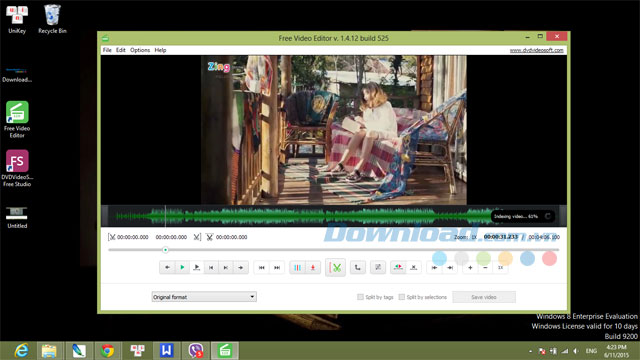
Task: Open the File menu
Action: click(107, 50)
